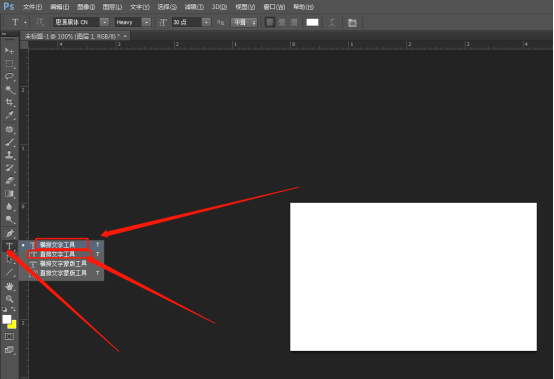Toggle text orientation button in options bar
Image resolution: width=554 pixels, height=379 pixels.
point(40,22)
